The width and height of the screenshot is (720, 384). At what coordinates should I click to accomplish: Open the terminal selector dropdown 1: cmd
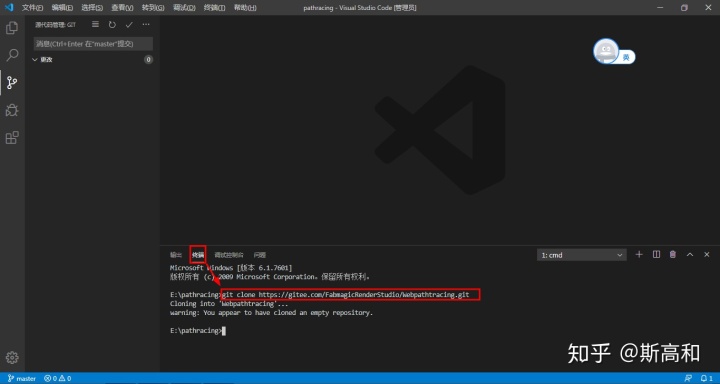[x=581, y=255]
